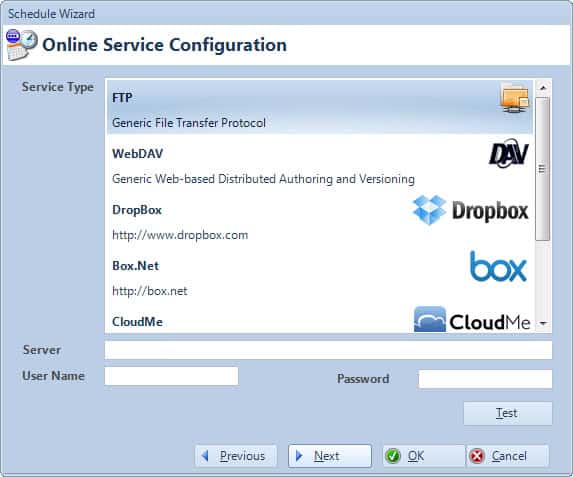The image size is (573, 477).
Task: Choose DropBox as service type
Action: [319, 219]
